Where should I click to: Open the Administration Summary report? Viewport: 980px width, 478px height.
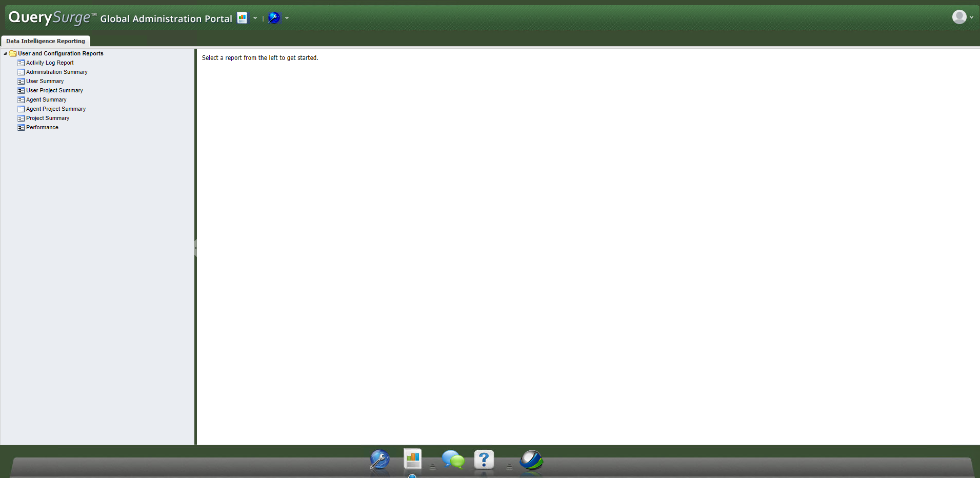(x=57, y=72)
